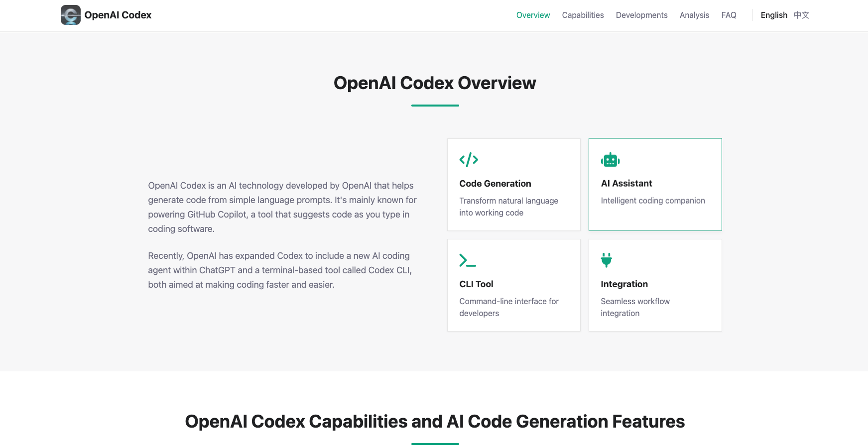Click the plug icon in Integration card
Image resolution: width=868 pixels, height=448 pixels.
pyautogui.click(x=606, y=260)
